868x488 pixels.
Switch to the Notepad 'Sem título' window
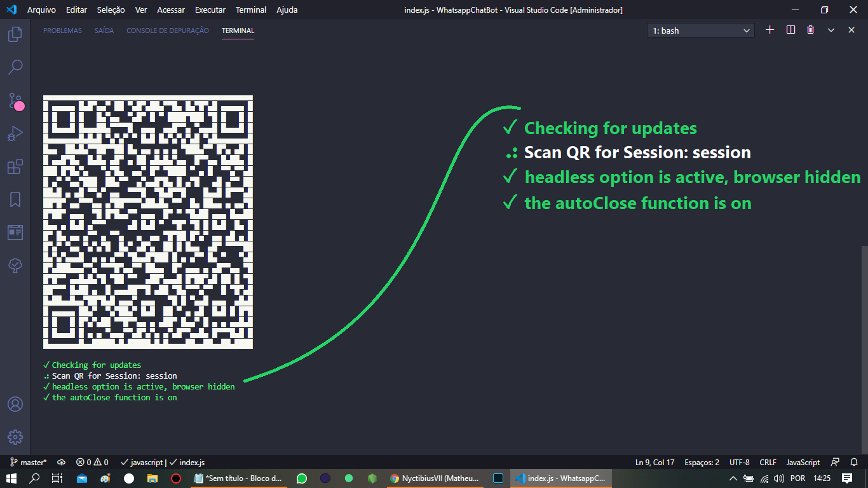(x=239, y=478)
